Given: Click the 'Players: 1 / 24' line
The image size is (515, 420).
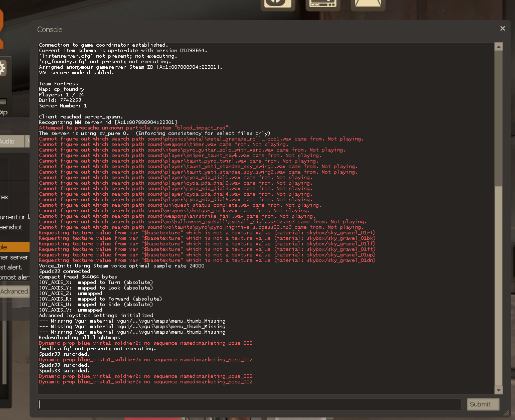Looking at the screenshot, I should (x=61, y=95).
